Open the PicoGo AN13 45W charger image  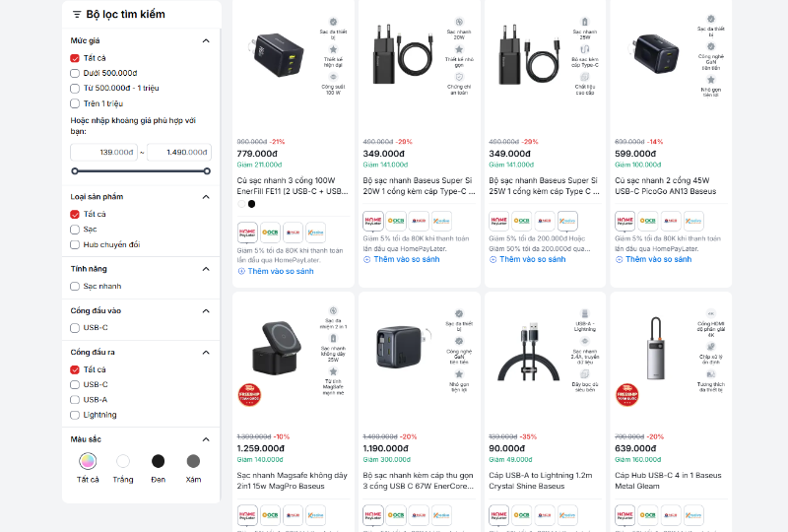click(x=655, y=53)
